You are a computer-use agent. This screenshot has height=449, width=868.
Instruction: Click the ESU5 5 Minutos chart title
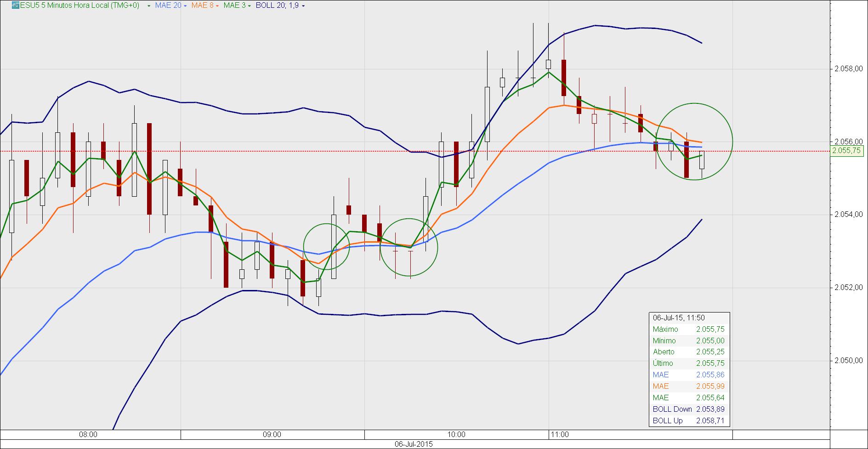80,6
